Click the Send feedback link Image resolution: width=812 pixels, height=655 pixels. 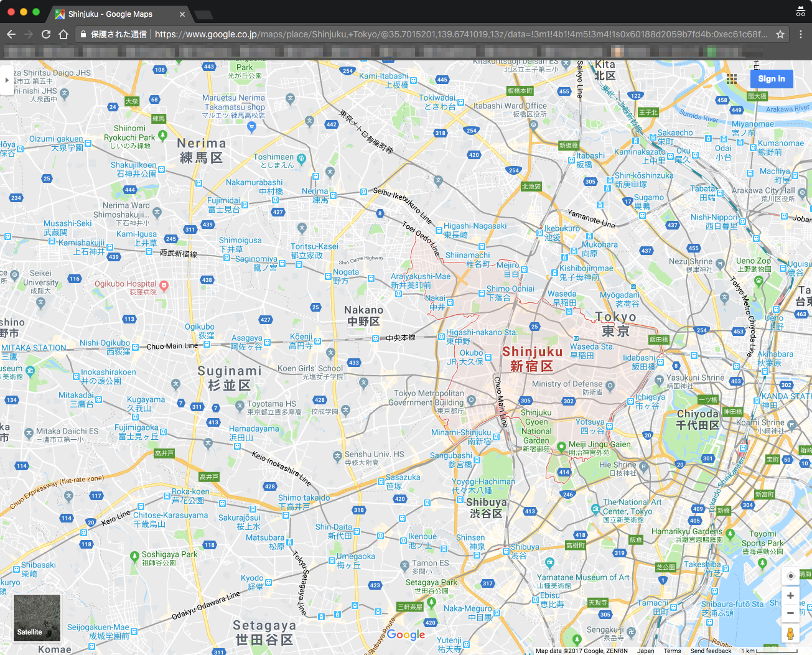tap(711, 651)
